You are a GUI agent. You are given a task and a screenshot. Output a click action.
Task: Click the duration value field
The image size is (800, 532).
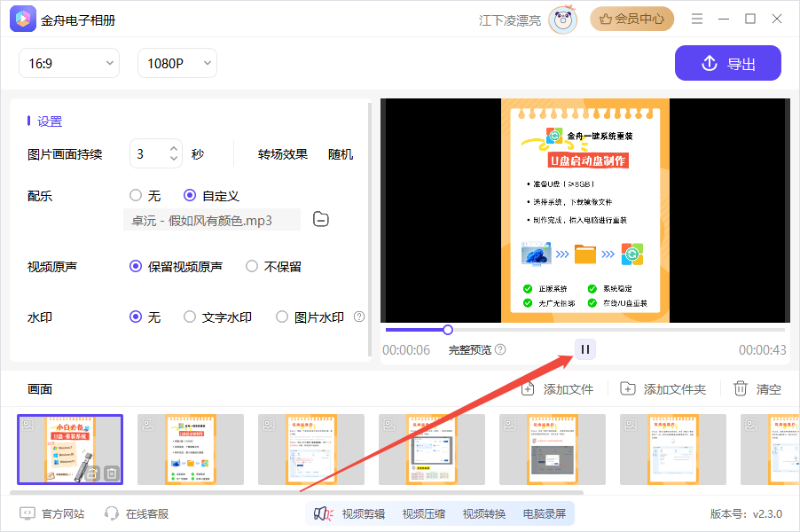pos(150,153)
